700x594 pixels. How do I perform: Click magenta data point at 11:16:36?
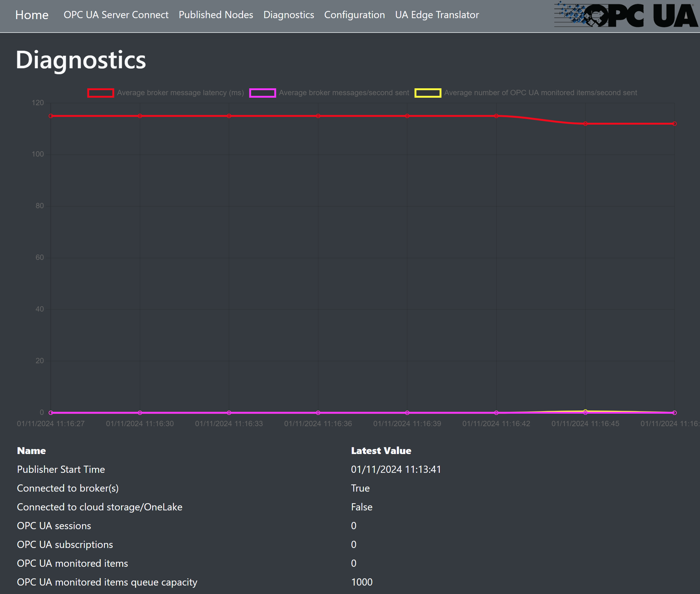[318, 412]
